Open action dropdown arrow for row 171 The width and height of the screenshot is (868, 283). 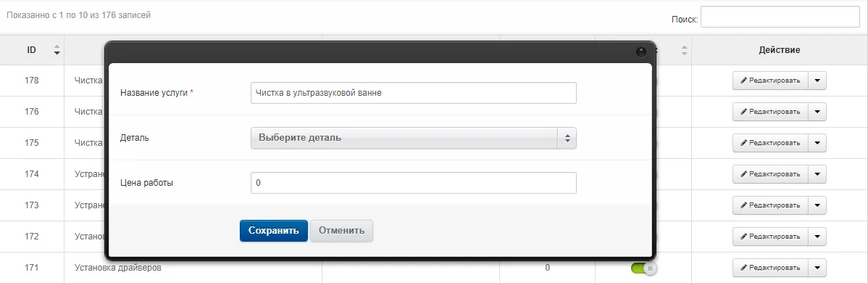817,268
